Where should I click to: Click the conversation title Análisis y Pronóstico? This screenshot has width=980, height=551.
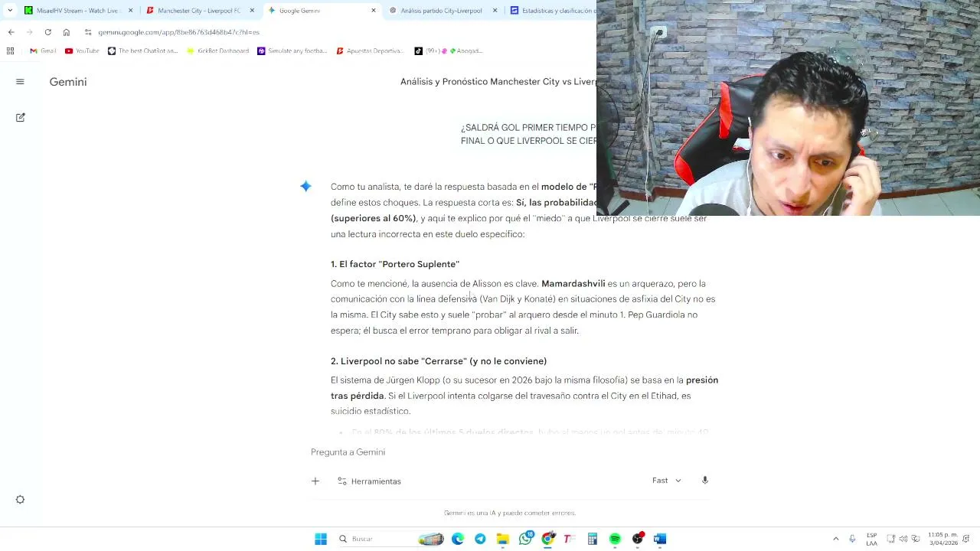(x=498, y=82)
